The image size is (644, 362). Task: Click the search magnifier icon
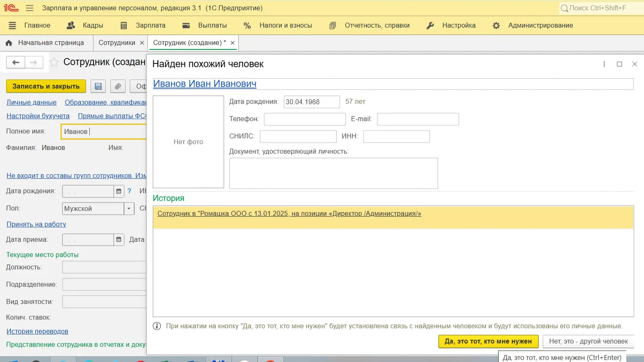click(565, 8)
